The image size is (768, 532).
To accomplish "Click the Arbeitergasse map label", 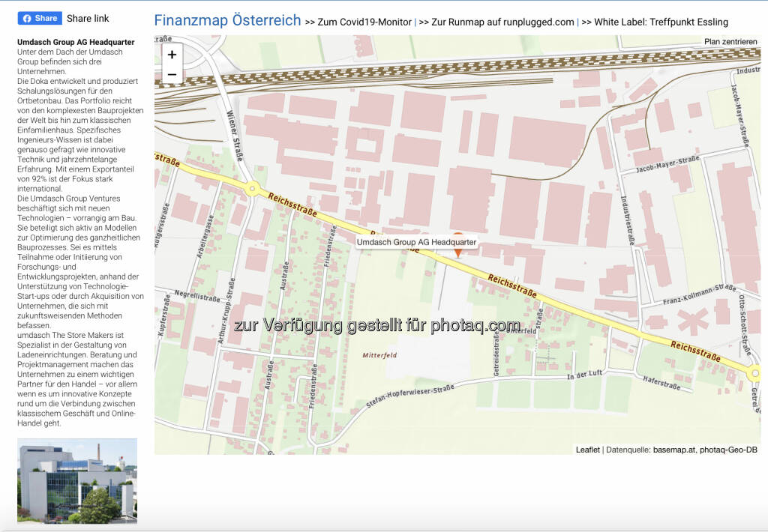I will pyautogui.click(x=204, y=237).
